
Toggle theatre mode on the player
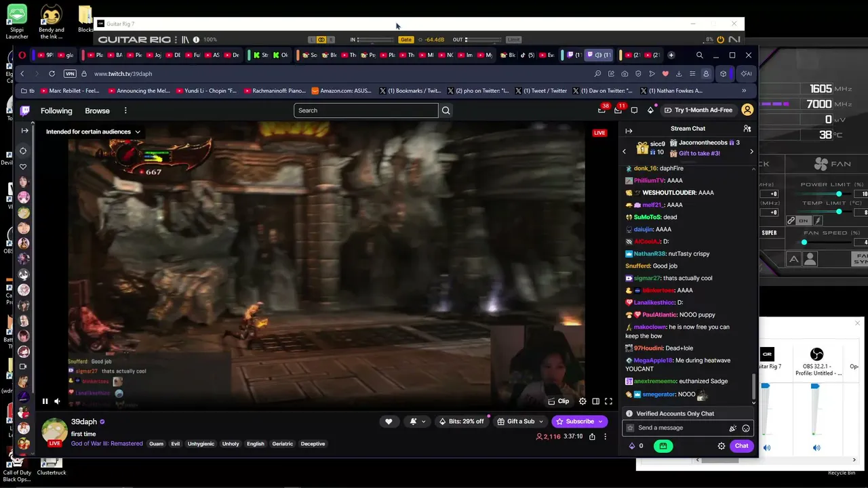coord(595,401)
